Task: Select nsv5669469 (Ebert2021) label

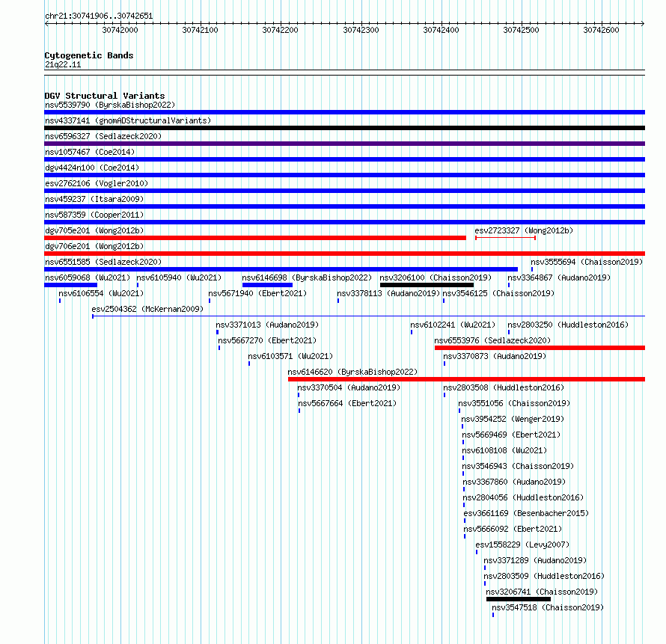Action: (511, 435)
